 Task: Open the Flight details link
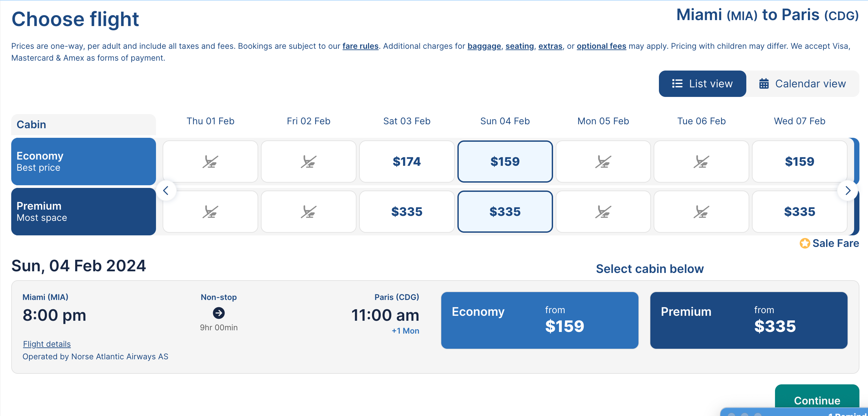(x=47, y=344)
